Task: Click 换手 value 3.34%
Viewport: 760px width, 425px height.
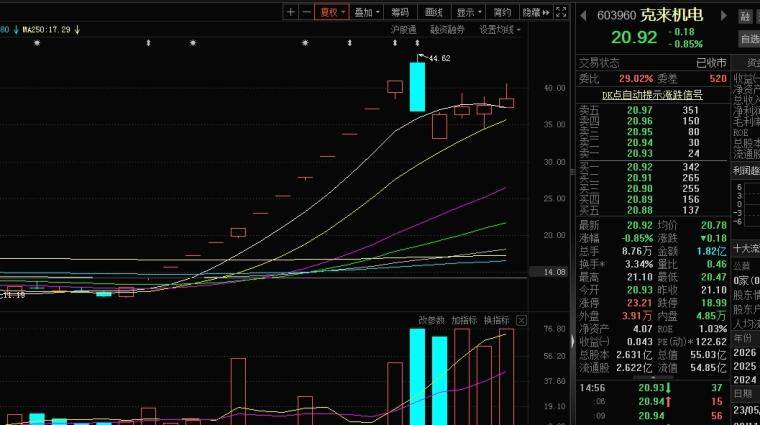Action: click(x=639, y=264)
